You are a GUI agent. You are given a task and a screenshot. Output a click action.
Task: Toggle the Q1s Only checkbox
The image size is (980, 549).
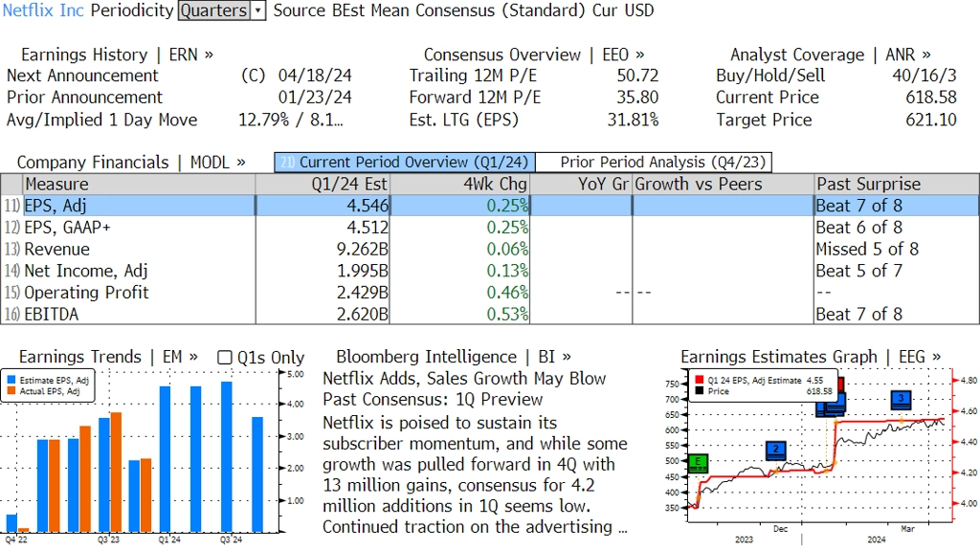pyautogui.click(x=224, y=358)
